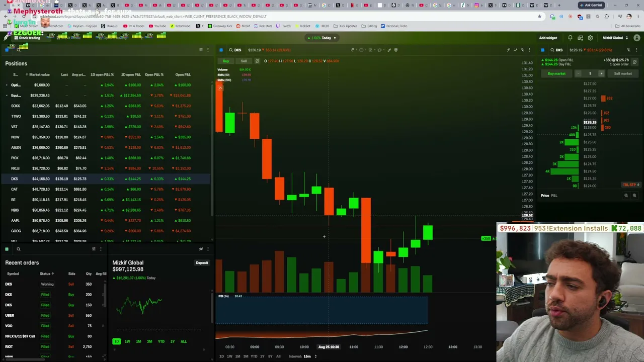Collapse the chart indicators legend arrow
The width and height of the screenshot is (644, 362).
220,88
